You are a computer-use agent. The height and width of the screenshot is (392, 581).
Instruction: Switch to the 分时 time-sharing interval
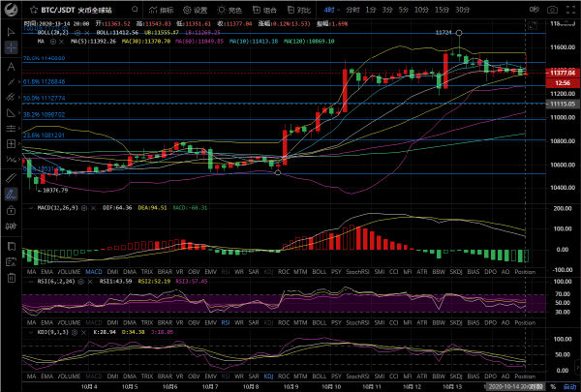pos(352,10)
